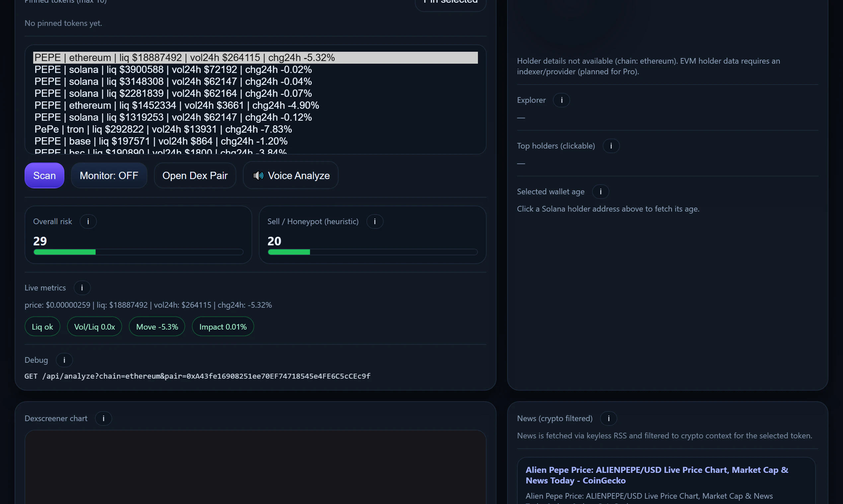Click the Dexscreener chart embed area
Image resolution: width=843 pixels, height=504 pixels.
(x=255, y=467)
